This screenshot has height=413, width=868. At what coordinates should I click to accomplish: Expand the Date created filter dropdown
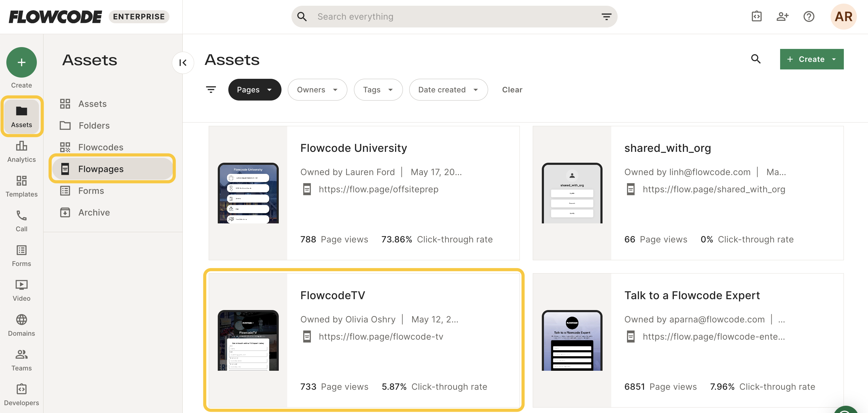pyautogui.click(x=448, y=90)
